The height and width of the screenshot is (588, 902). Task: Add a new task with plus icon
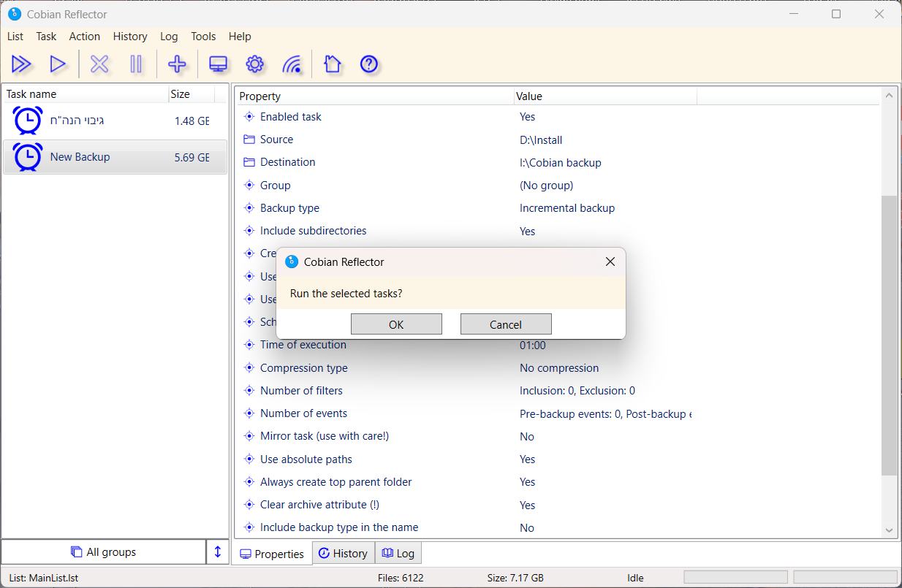coord(177,64)
